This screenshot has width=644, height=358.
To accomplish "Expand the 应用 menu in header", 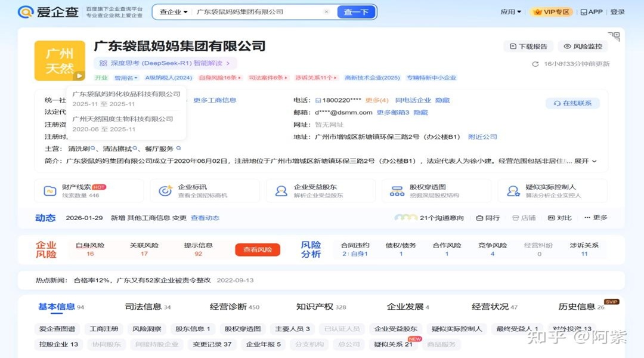I will [x=510, y=12].
